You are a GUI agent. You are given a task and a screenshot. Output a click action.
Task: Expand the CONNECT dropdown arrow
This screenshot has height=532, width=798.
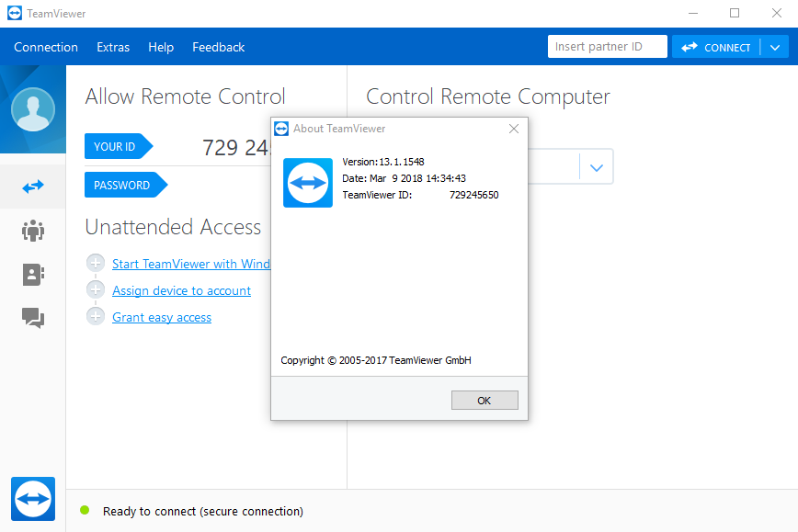(775, 47)
